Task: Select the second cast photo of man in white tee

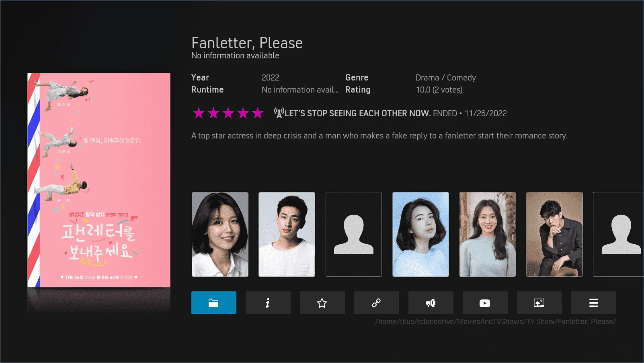Action: pos(287,234)
